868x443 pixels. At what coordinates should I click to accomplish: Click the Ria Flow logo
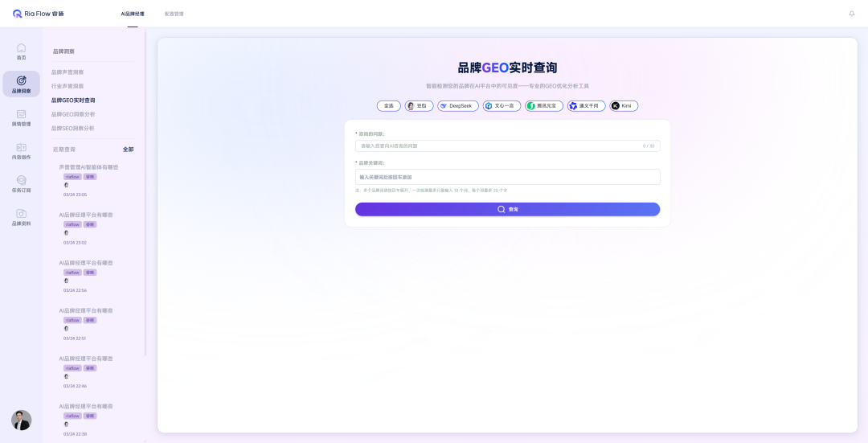coord(39,14)
